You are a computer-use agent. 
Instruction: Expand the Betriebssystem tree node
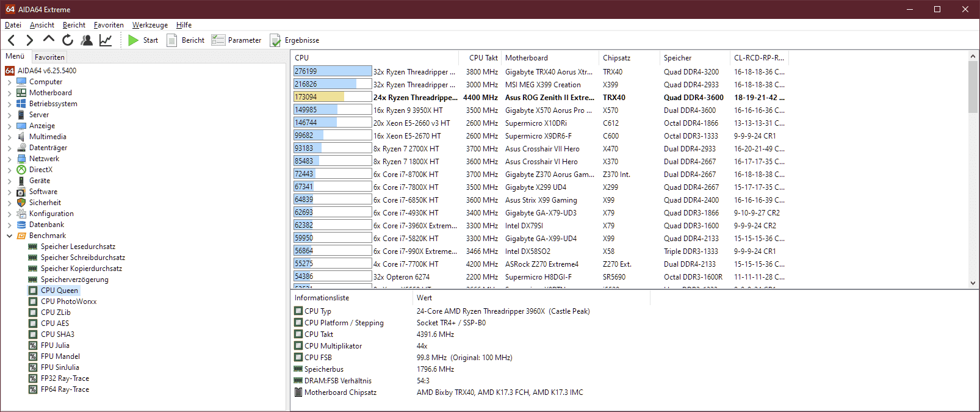pos(9,104)
